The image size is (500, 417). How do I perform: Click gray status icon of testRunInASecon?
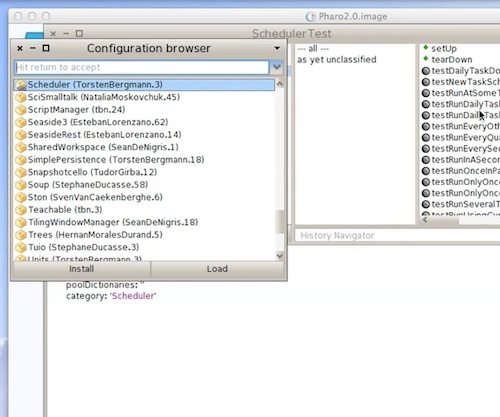tap(426, 160)
